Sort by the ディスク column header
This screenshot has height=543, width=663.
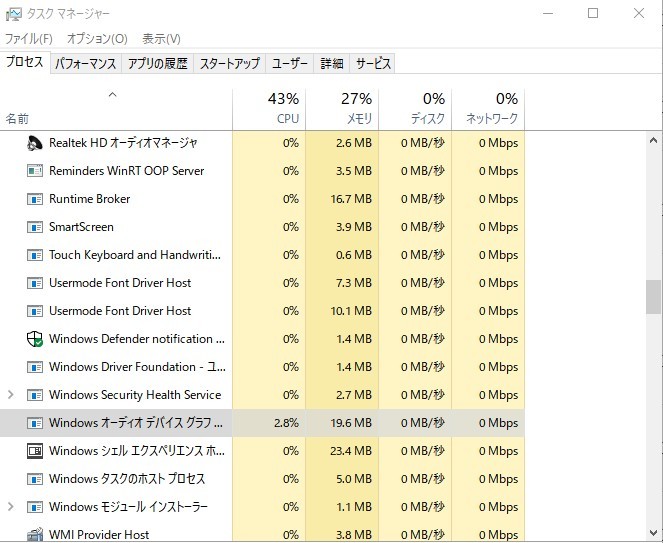point(415,109)
